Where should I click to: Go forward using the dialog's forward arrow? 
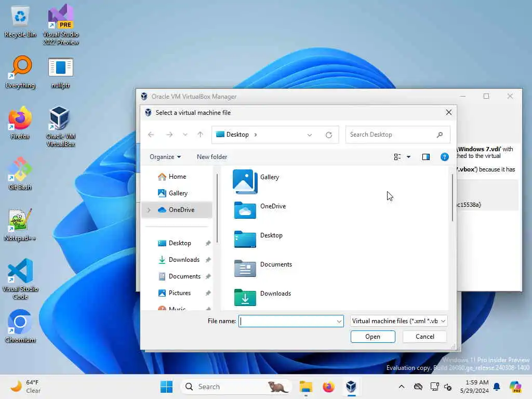169,135
